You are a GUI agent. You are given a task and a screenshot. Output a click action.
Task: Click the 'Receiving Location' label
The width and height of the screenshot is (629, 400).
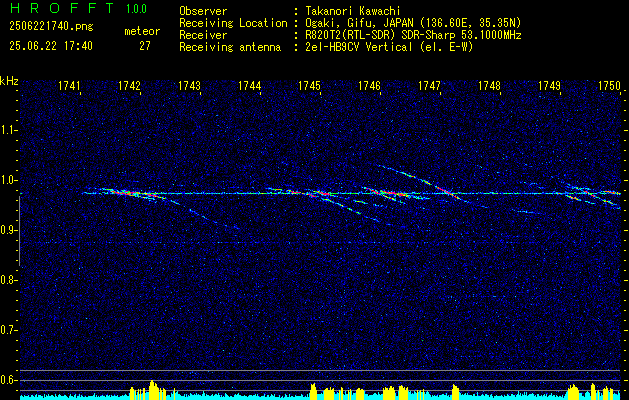pyautogui.click(x=233, y=23)
